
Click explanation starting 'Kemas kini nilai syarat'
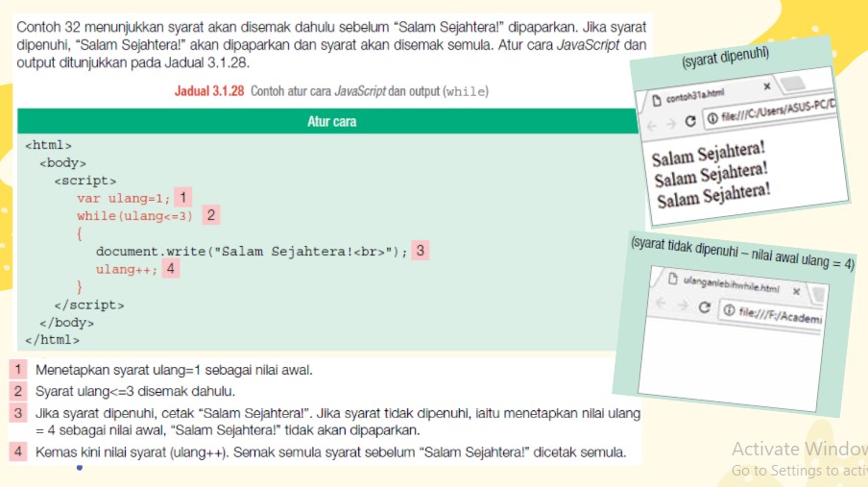coord(330,452)
